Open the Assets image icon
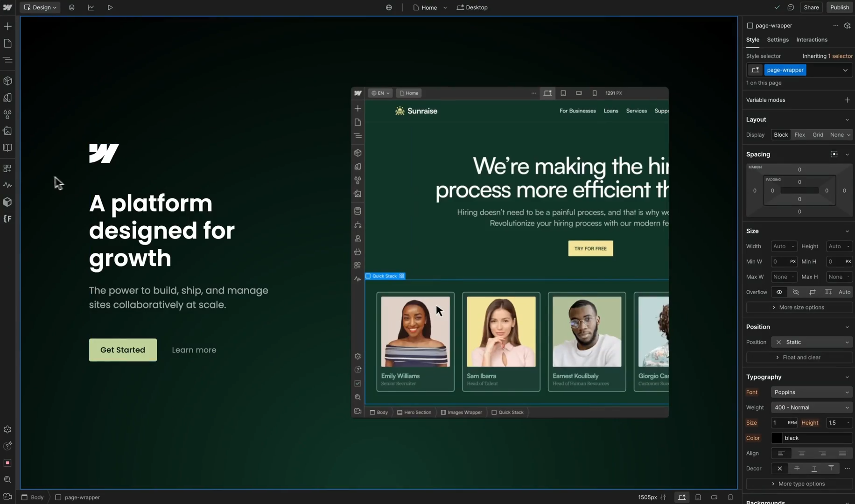The height and width of the screenshot is (504, 855). point(7,131)
